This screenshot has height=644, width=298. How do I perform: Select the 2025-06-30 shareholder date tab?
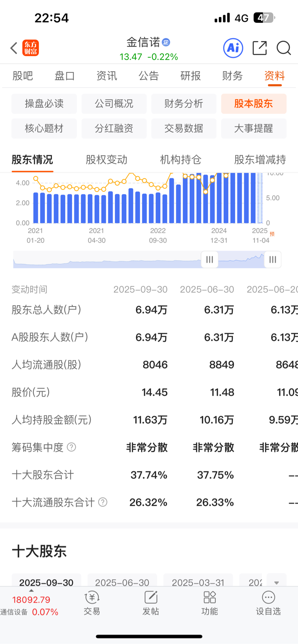122,582
